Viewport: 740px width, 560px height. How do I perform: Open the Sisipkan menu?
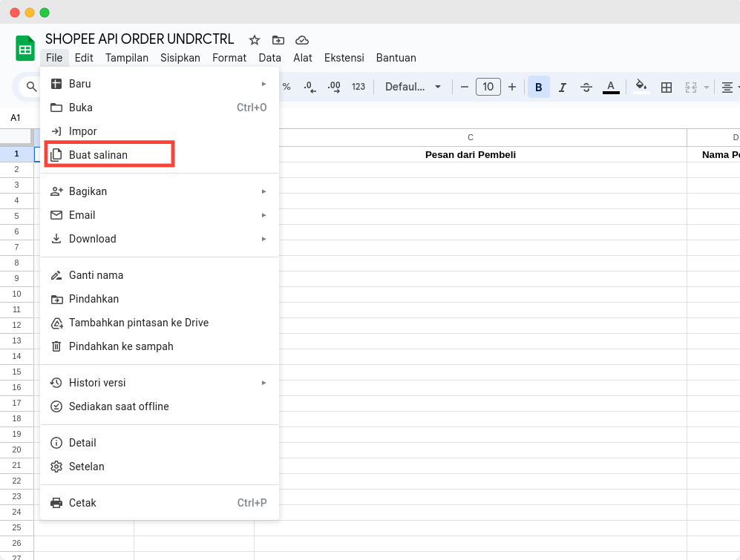coord(180,58)
